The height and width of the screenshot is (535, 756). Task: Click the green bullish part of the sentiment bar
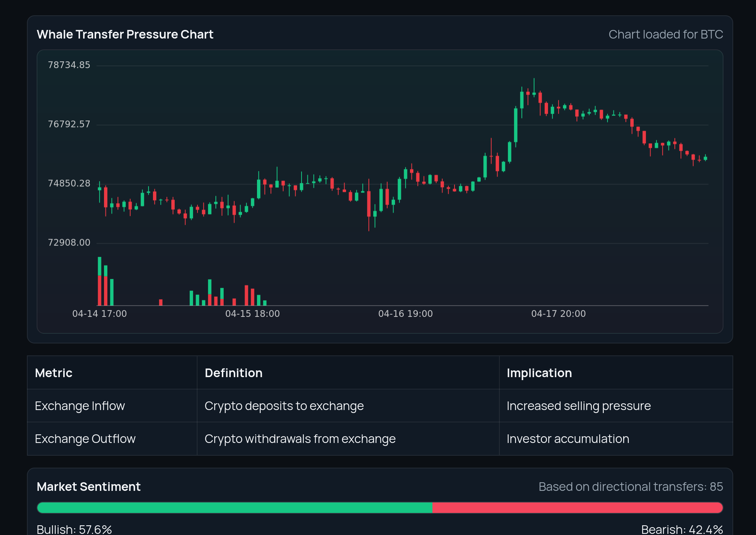pyautogui.click(x=235, y=508)
